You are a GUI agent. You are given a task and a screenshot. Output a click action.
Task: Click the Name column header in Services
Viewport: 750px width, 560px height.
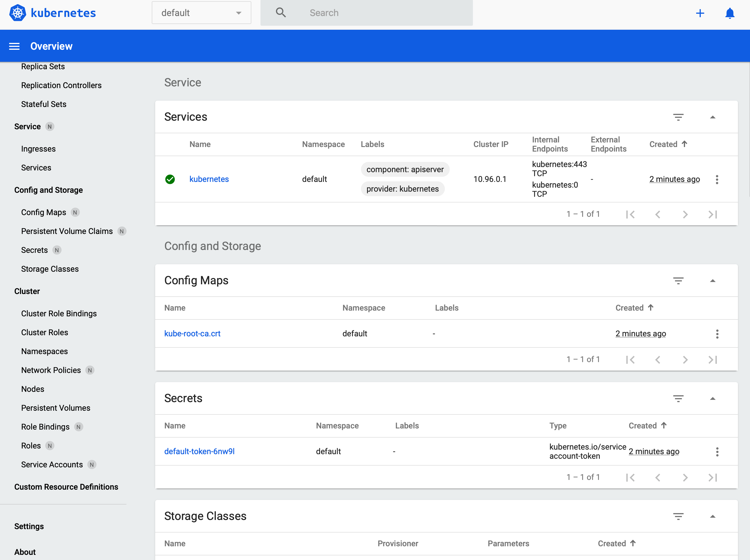click(200, 144)
